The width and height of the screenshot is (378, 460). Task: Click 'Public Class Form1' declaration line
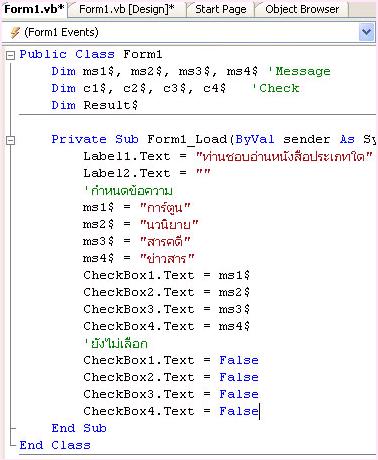tap(91, 54)
